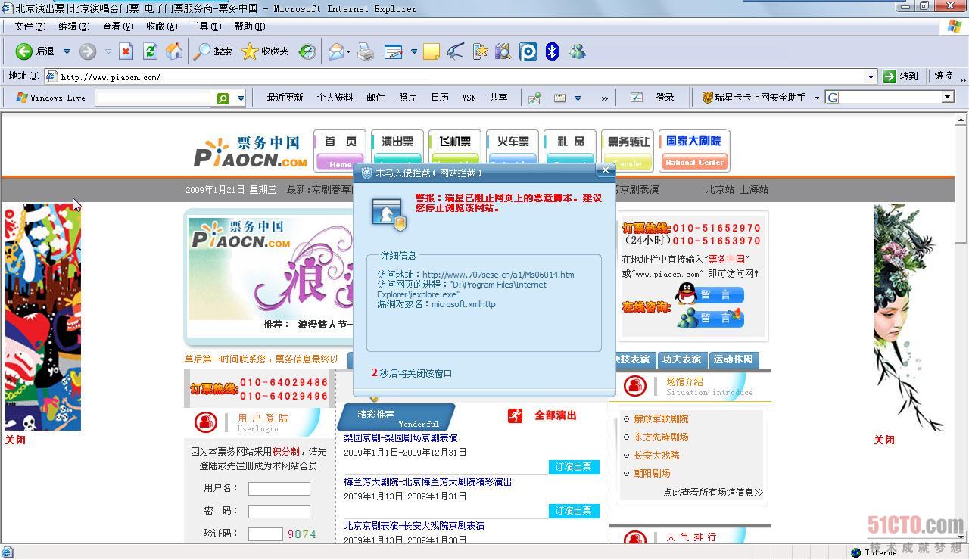Open the address bar URL dropdown

coord(871,76)
